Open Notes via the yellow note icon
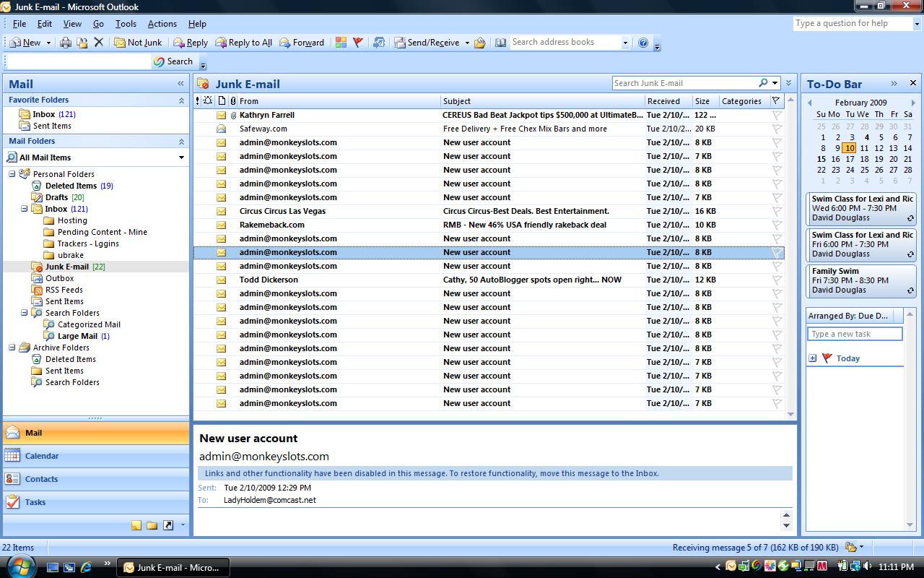This screenshot has width=924, height=578. [x=136, y=525]
